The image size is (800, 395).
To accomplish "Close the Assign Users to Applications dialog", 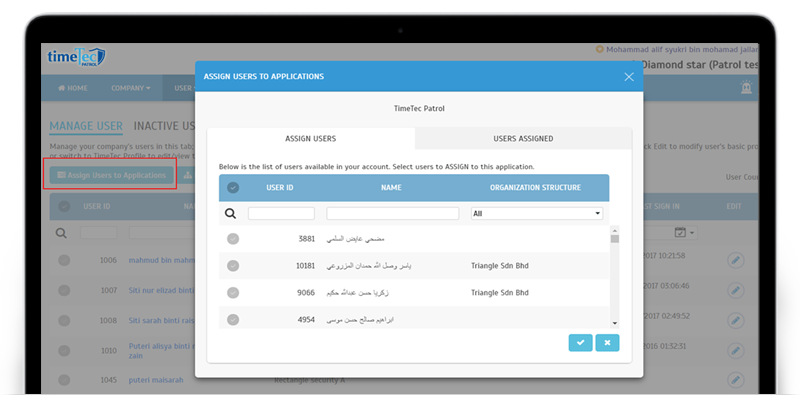I will point(629,77).
